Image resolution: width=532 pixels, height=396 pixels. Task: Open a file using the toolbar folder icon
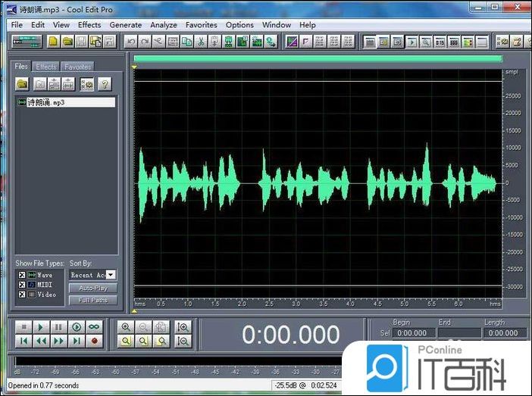click(67, 42)
